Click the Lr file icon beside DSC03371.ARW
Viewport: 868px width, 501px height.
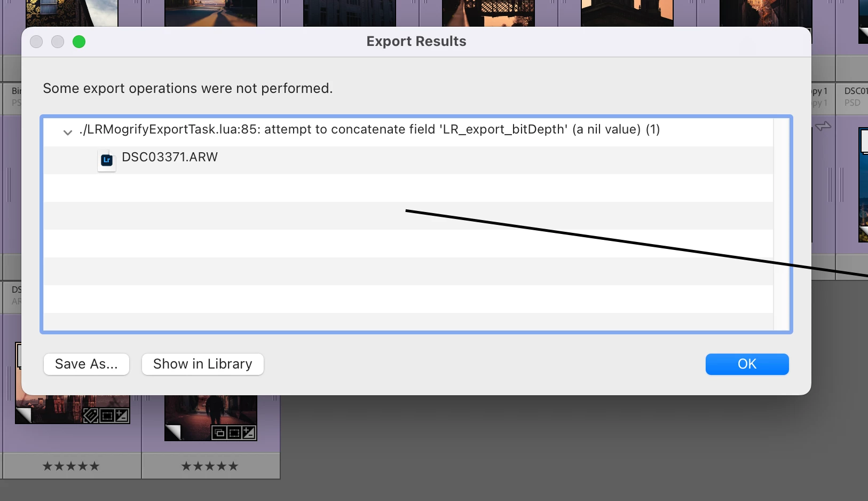pos(107,160)
